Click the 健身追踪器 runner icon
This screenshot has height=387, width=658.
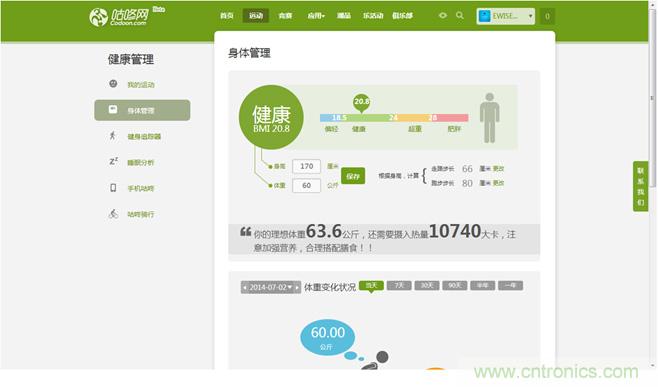(x=112, y=136)
